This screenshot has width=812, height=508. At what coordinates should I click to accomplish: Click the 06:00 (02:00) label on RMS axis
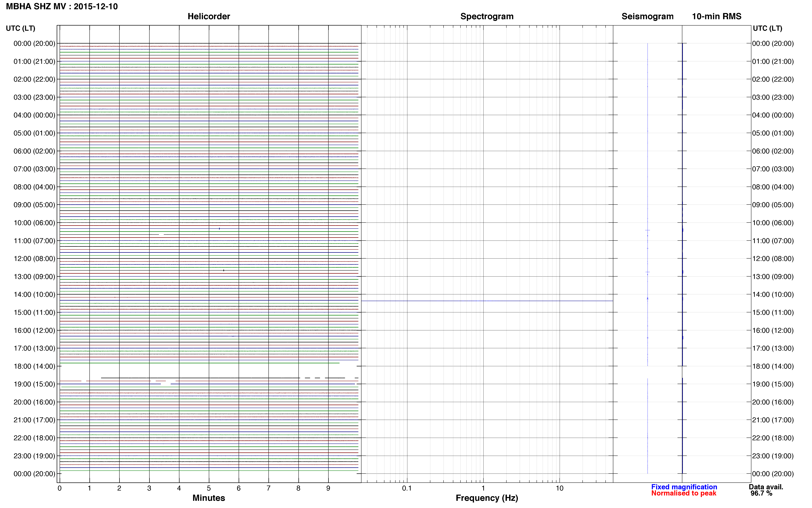(x=773, y=151)
